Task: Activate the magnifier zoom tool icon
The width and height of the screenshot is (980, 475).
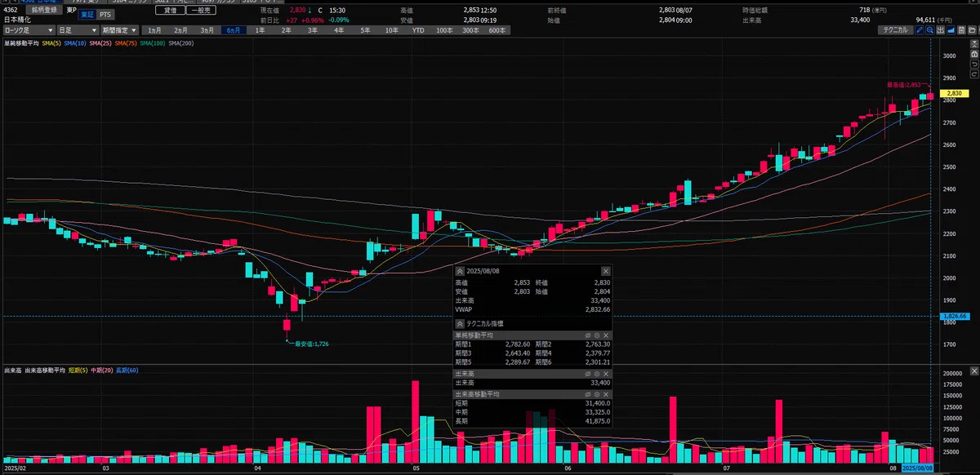Action: (930, 30)
